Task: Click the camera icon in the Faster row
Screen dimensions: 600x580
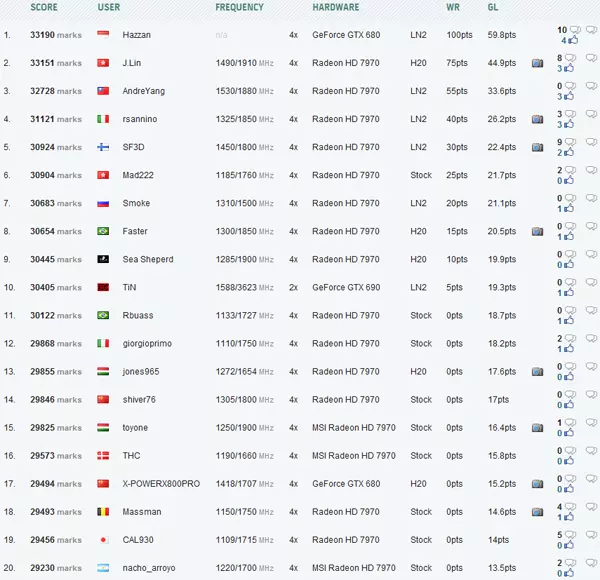Action: [538, 231]
